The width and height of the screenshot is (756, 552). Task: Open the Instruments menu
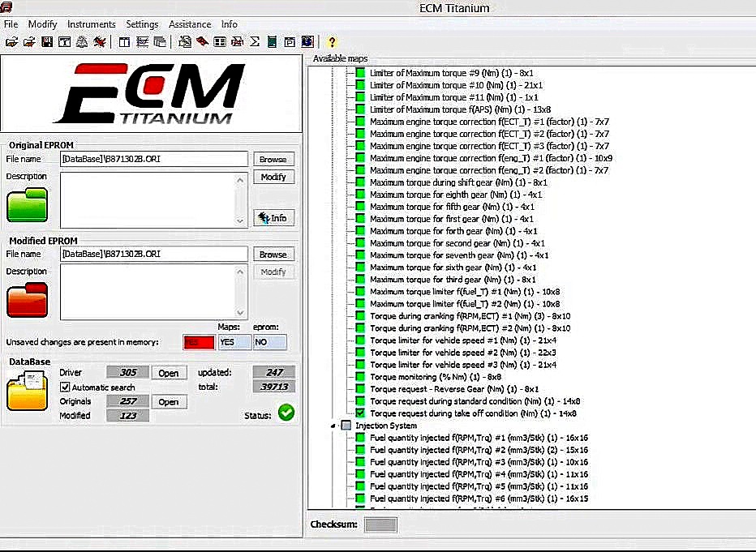[91, 24]
